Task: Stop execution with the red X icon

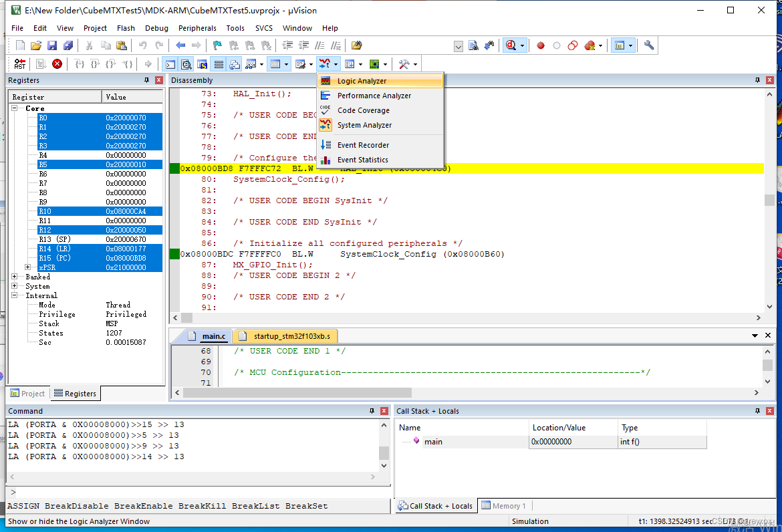Action: [57, 63]
